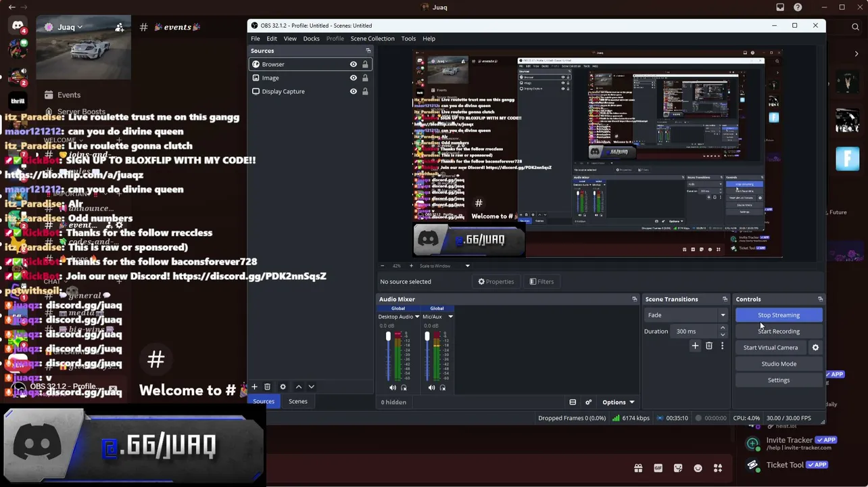Viewport: 868px width, 487px height.
Task: Open Mic/Aux dropdown arrow
Action: pyautogui.click(x=450, y=317)
